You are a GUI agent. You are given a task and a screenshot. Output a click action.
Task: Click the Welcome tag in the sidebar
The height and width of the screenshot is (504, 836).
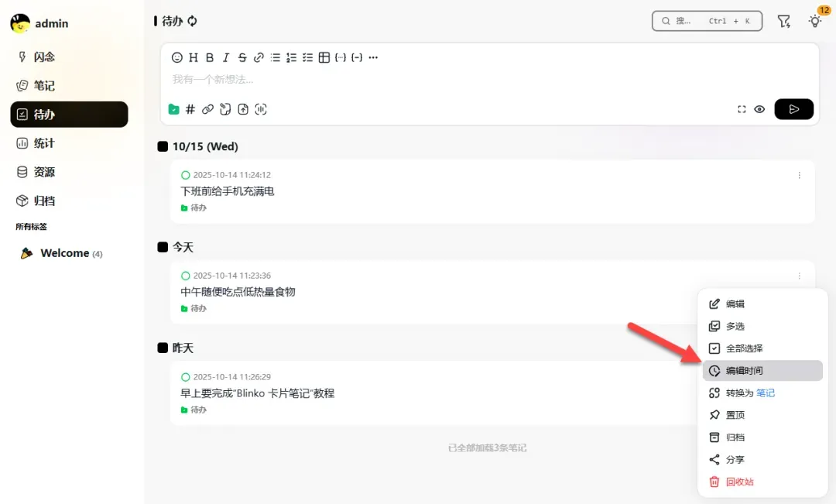tap(64, 253)
